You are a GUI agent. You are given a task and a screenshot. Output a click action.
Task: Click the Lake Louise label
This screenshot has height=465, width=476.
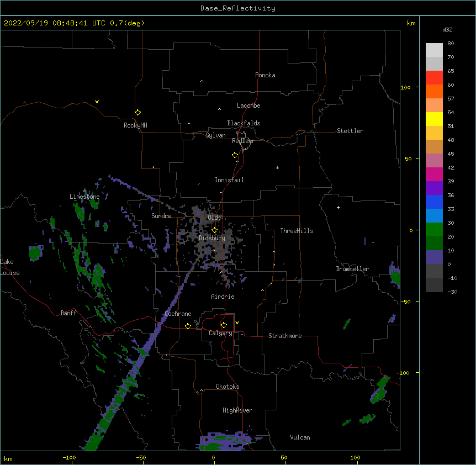[x=10, y=267]
